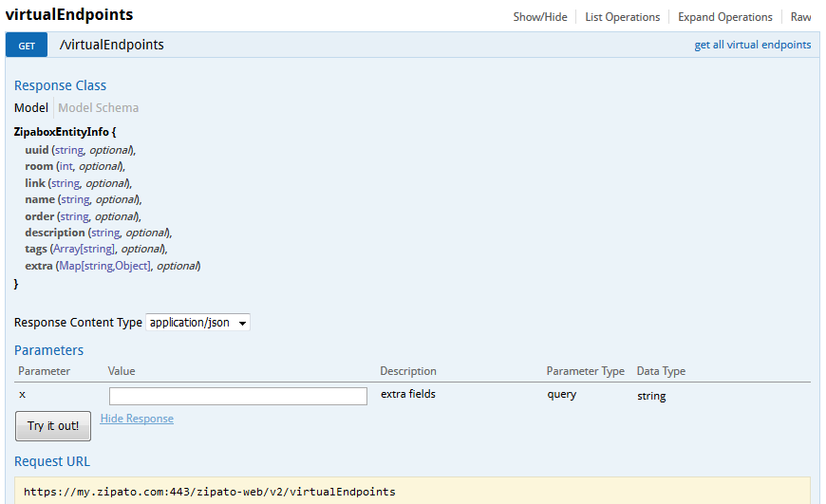Open the Raw link
The image size is (826, 504).
coord(800,17)
